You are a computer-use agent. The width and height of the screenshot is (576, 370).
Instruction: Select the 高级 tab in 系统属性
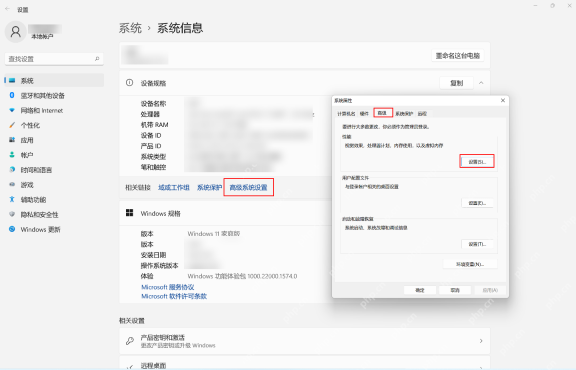click(x=382, y=113)
